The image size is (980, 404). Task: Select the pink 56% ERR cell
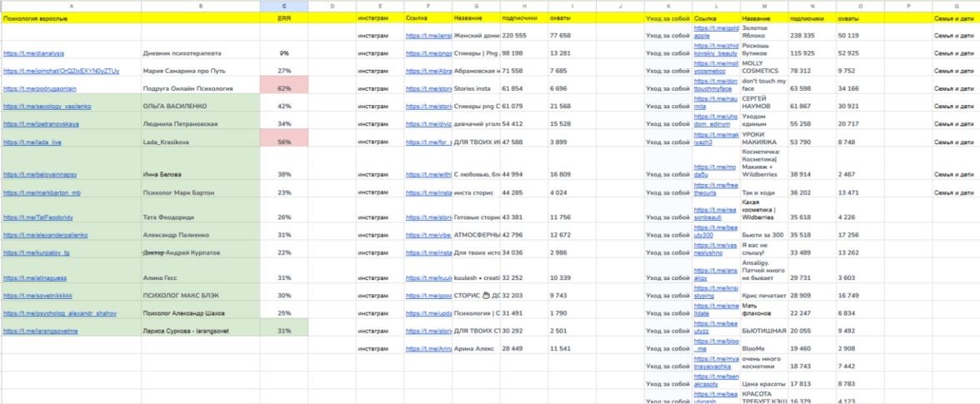pos(284,142)
